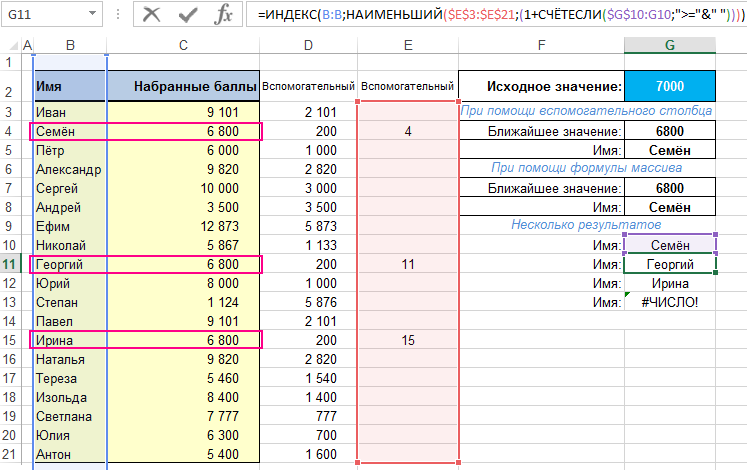Select column G header
This screenshot has width=747, height=470.
tap(670, 45)
